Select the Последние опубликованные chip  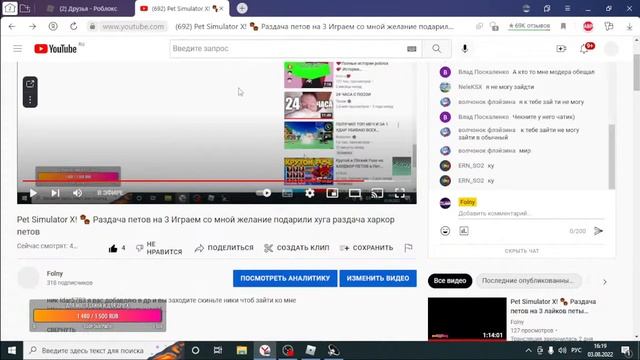pyautogui.click(x=529, y=281)
